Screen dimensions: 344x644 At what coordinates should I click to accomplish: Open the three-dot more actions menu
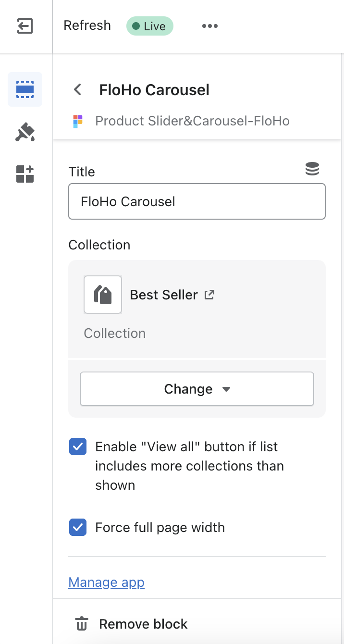[210, 26]
